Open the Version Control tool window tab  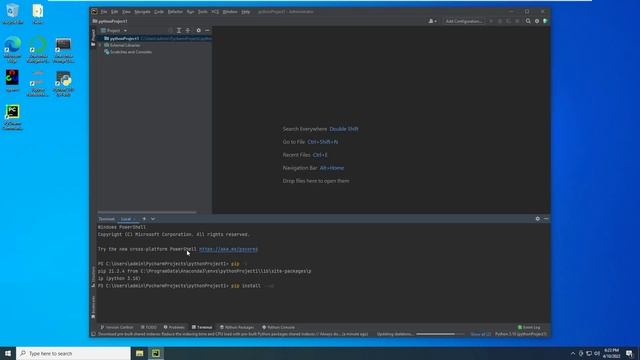(117, 327)
